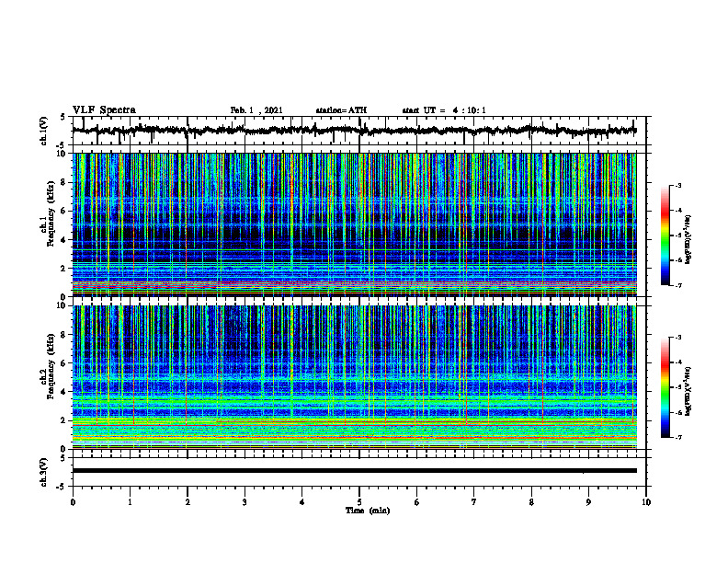
Task: Click time axis tick label '0'
Action: (x=73, y=502)
